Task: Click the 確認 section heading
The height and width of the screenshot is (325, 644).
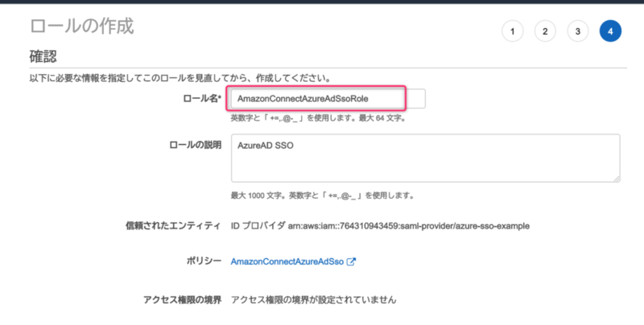Action: click(x=43, y=56)
